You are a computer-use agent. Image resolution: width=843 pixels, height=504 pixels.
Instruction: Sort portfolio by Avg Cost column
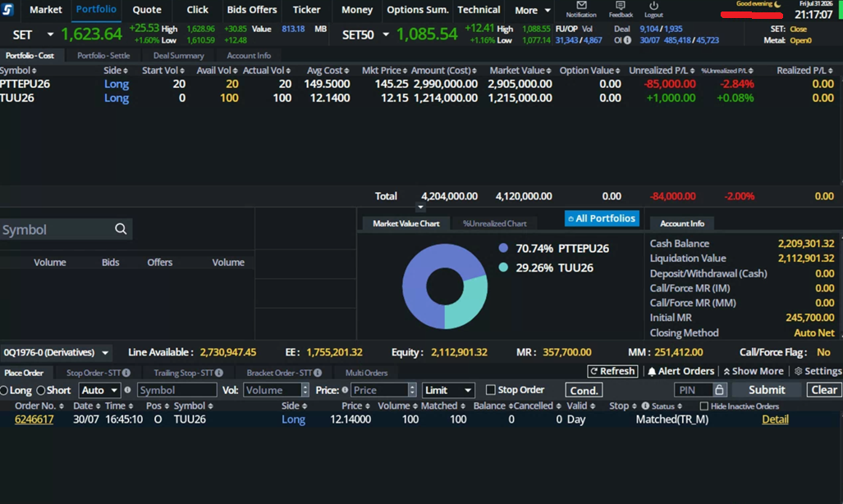click(328, 71)
